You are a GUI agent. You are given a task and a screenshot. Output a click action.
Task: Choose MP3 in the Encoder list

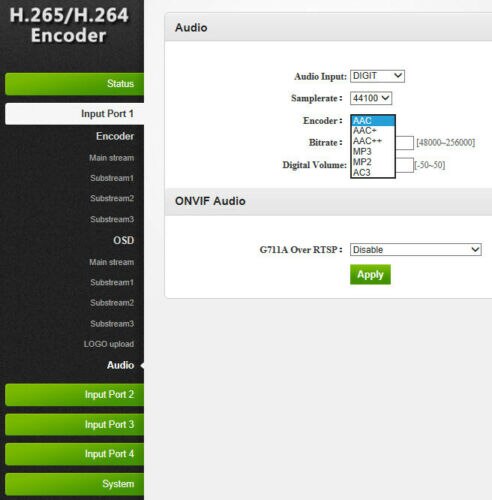click(373, 152)
